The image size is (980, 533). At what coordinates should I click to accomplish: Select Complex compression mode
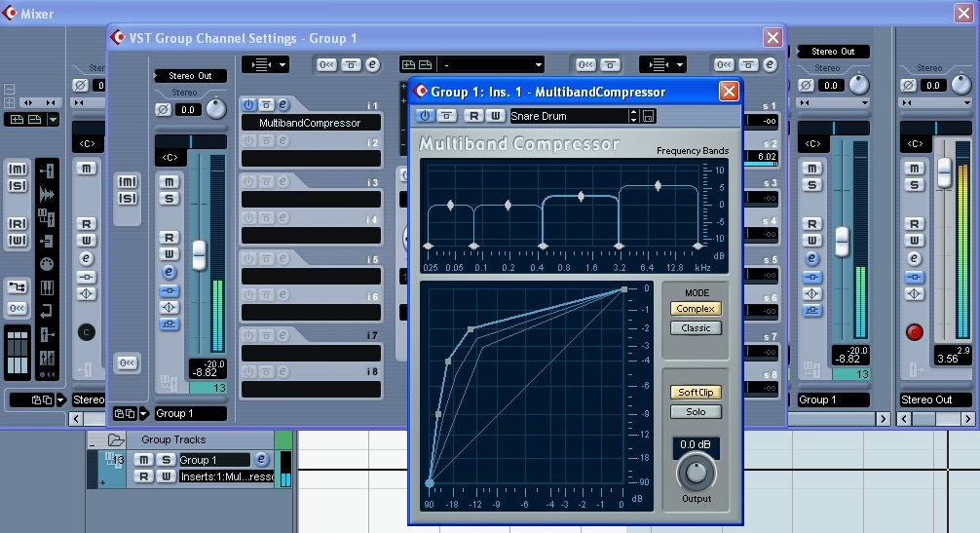696,309
